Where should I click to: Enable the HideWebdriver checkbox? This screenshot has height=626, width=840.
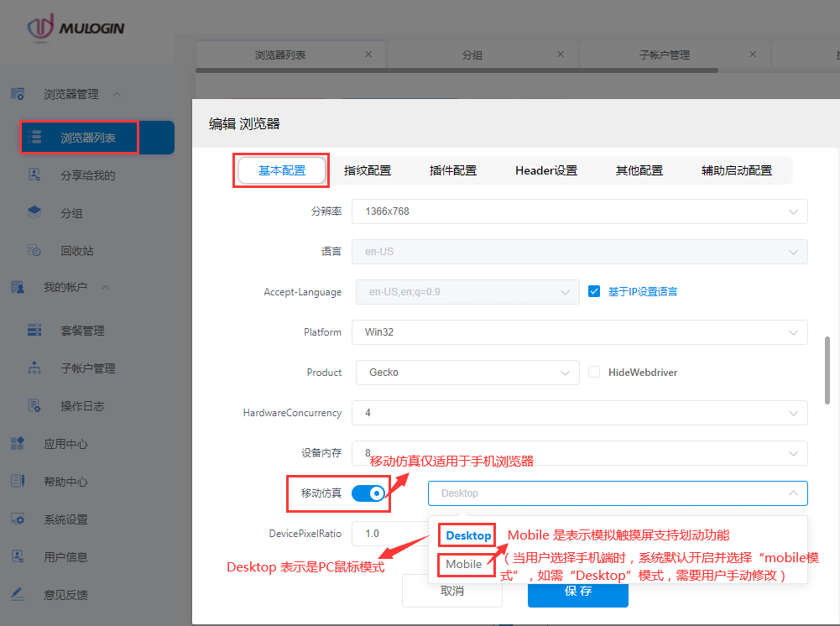pyautogui.click(x=593, y=373)
